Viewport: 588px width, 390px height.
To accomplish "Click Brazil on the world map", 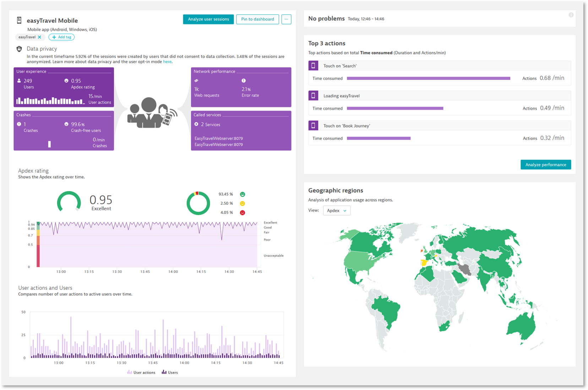I will click(x=386, y=311).
